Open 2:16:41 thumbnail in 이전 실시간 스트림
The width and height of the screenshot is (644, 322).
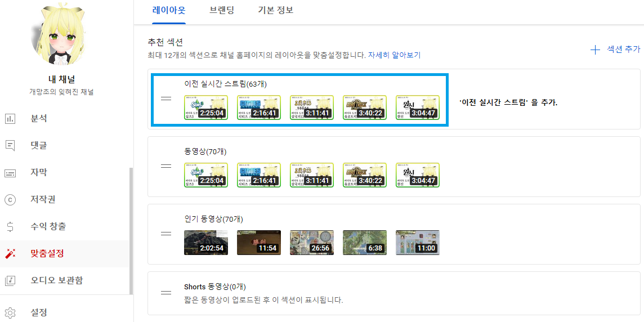[259, 108]
